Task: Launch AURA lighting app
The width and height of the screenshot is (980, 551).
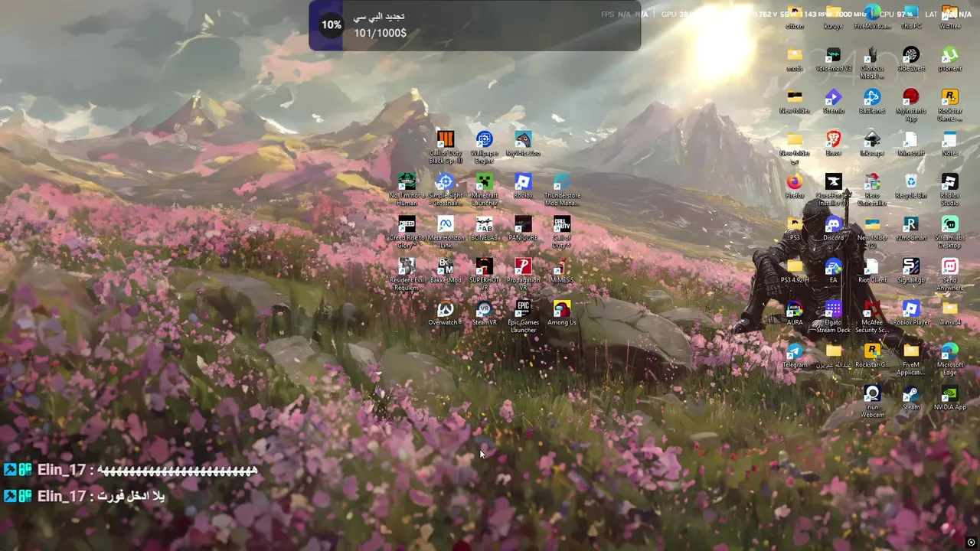Action: [795, 308]
